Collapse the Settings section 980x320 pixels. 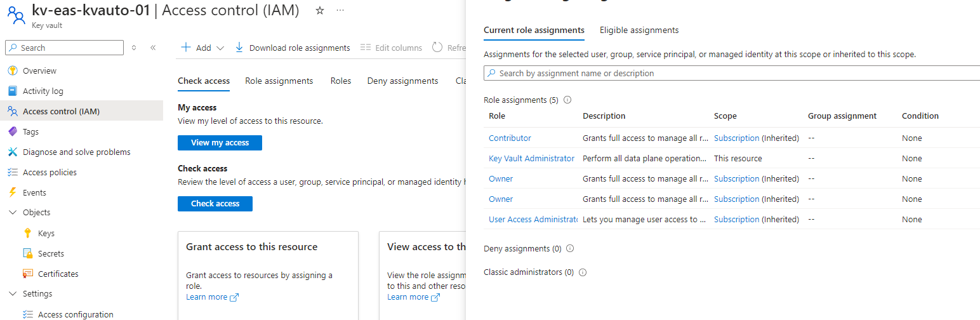click(12, 294)
